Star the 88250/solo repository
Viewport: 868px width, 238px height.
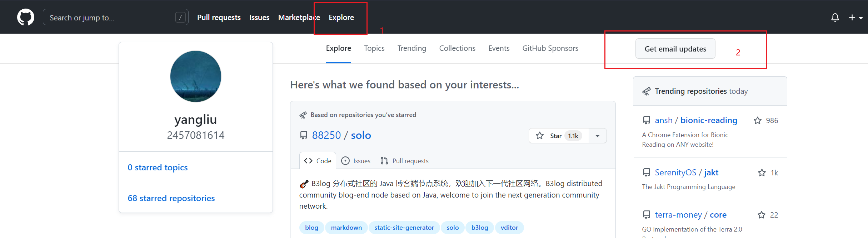pyautogui.click(x=559, y=136)
